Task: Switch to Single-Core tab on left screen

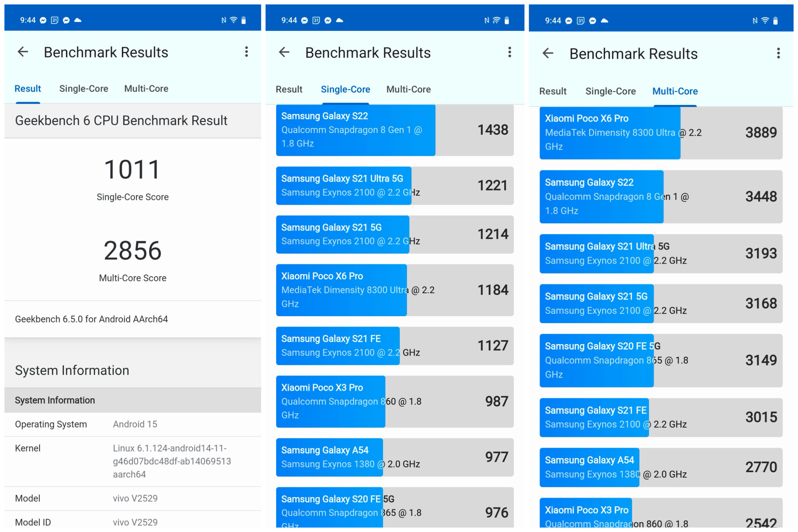Action: 83,88
